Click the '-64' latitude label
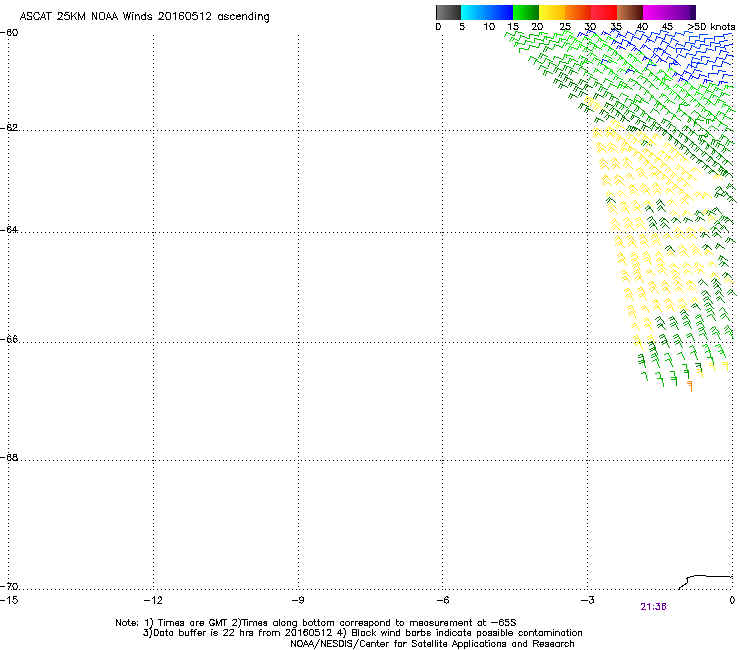Image resolution: width=740 pixels, height=650 pixels. (9, 230)
